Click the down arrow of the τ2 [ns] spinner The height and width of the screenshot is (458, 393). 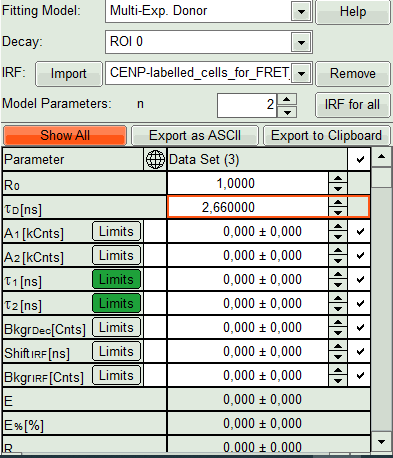338,309
